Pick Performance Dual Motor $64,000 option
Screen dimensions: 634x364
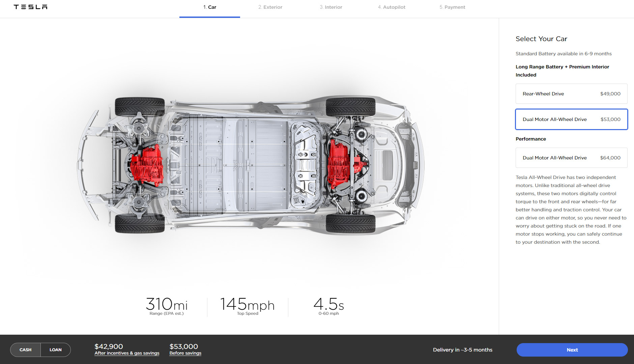[x=571, y=158]
